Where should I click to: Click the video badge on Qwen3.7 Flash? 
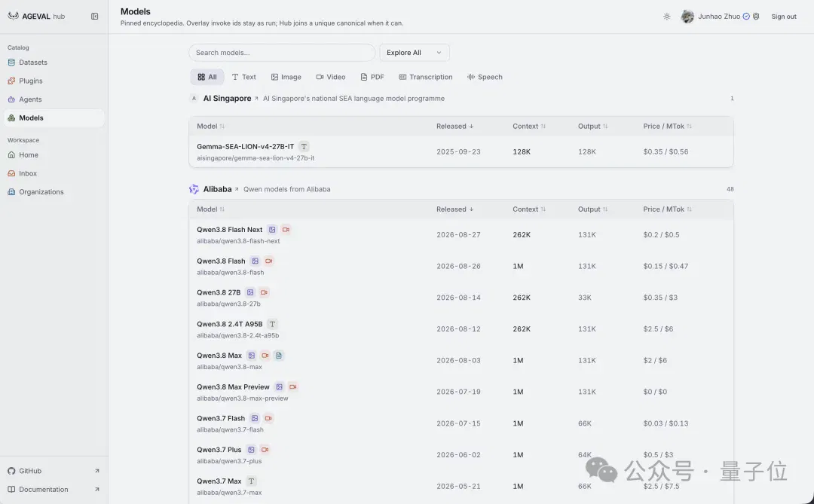point(268,418)
